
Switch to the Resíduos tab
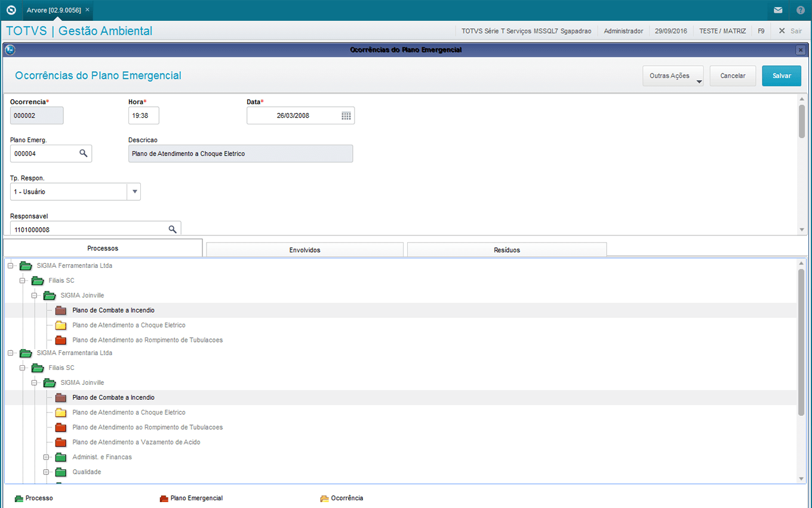(506, 250)
